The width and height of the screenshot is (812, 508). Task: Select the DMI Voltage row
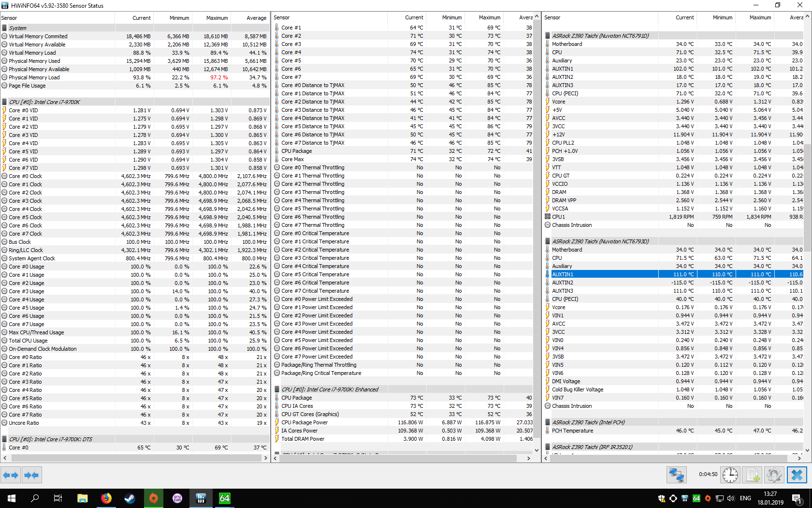coord(674,381)
